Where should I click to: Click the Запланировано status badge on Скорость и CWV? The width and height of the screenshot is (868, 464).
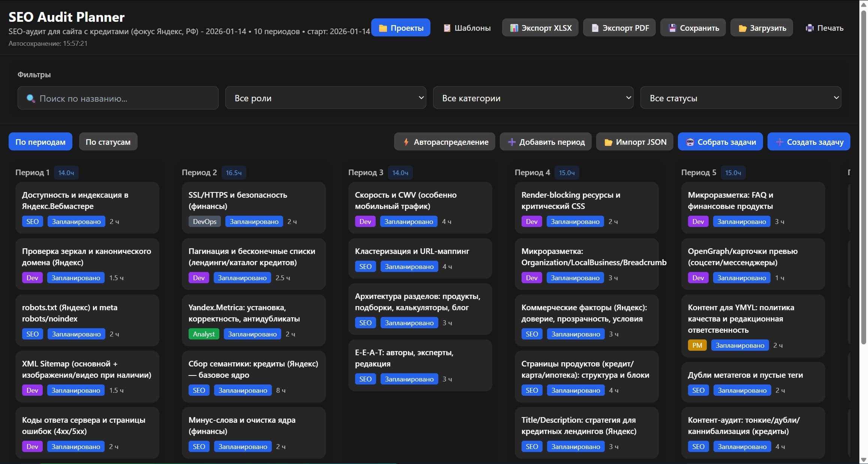[x=409, y=221]
